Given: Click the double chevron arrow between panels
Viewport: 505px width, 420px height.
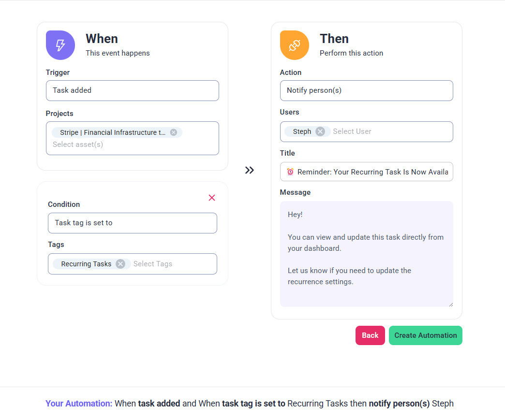Looking at the screenshot, I should point(250,170).
